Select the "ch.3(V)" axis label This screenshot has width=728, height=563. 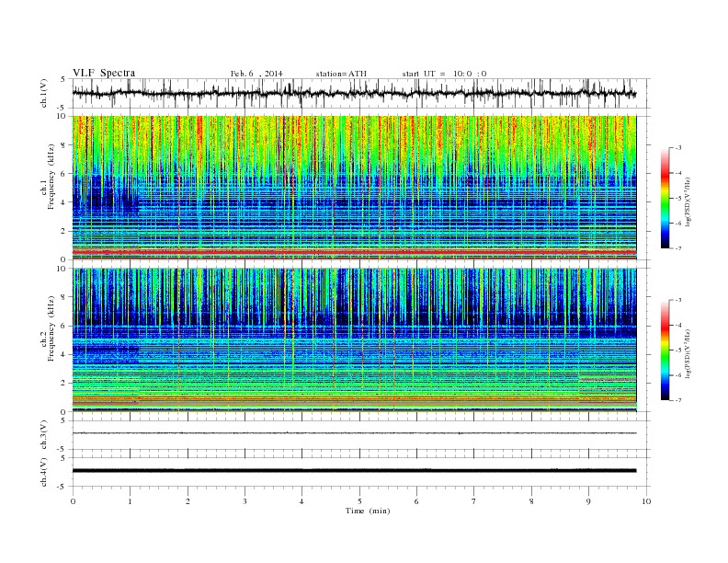click(x=44, y=435)
